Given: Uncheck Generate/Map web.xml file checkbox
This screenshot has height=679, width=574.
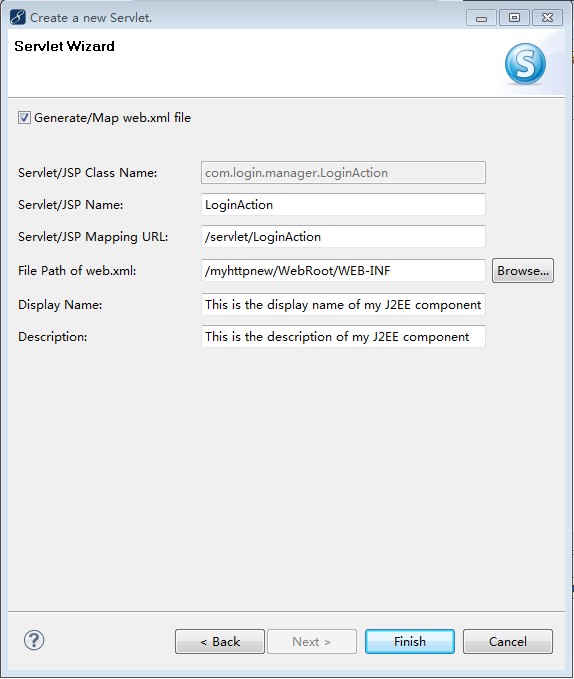Looking at the screenshot, I should click(24, 118).
